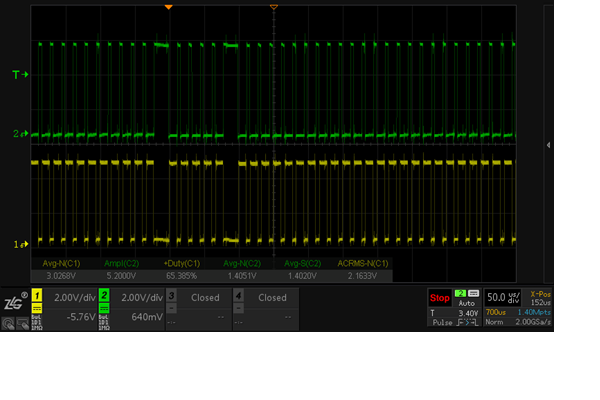Image resolution: width=600 pixels, height=400 pixels.
Task: Click the X-Pos 152us horizontal position
Action: tap(540, 298)
